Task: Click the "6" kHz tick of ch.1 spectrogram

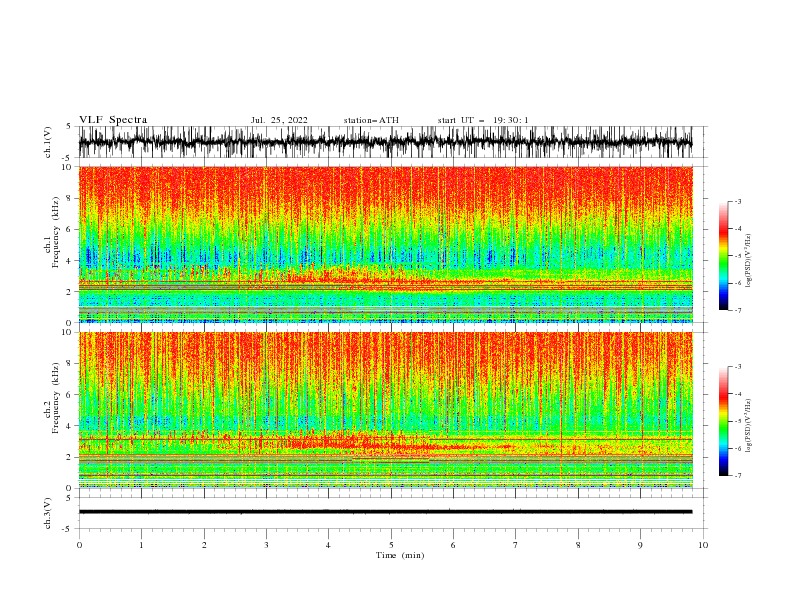Action: tap(70, 229)
